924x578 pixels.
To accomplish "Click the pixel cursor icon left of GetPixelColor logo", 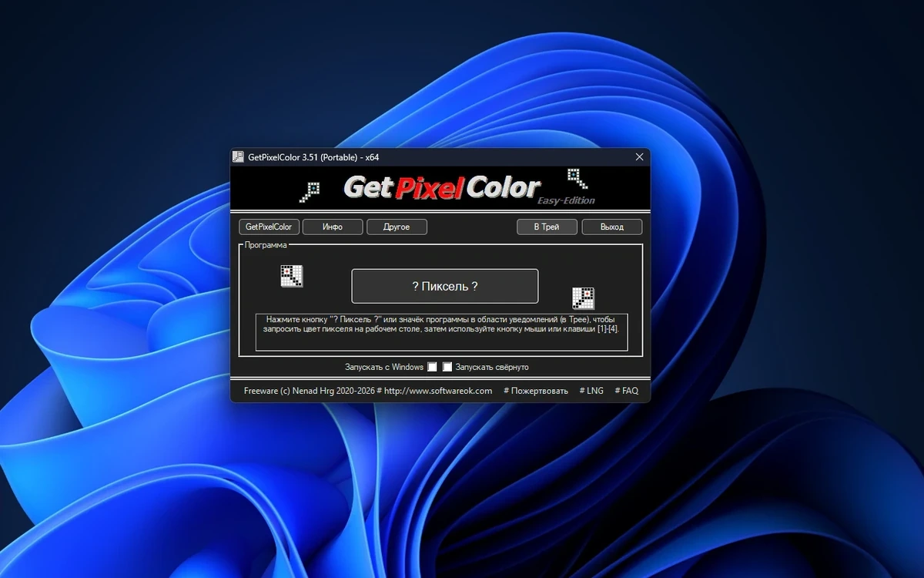I will [310, 192].
